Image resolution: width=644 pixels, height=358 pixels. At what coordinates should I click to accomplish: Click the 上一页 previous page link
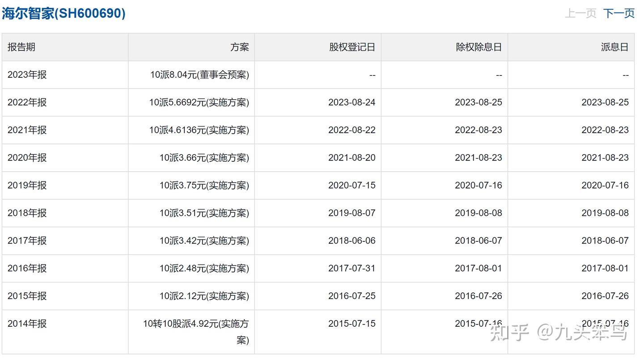click(580, 13)
